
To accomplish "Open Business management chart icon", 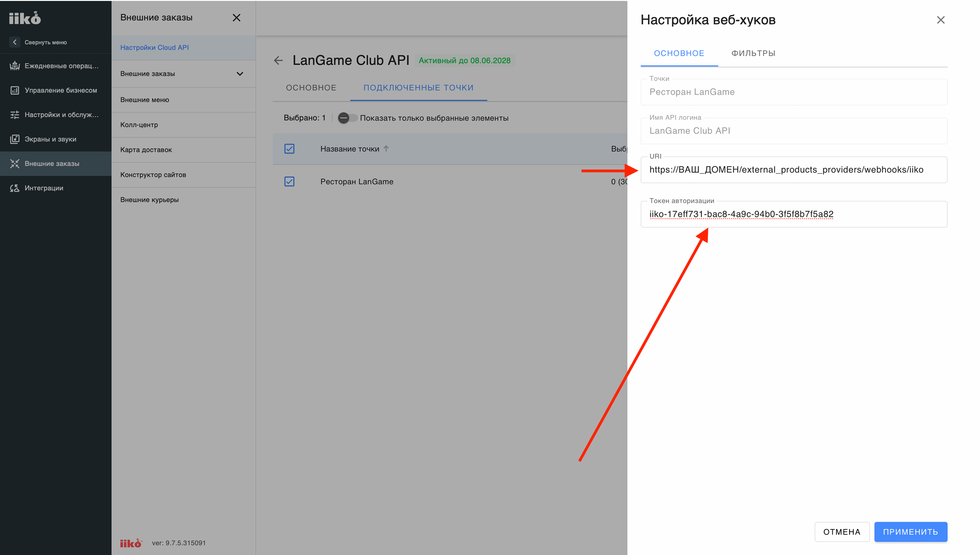I will click(x=15, y=90).
